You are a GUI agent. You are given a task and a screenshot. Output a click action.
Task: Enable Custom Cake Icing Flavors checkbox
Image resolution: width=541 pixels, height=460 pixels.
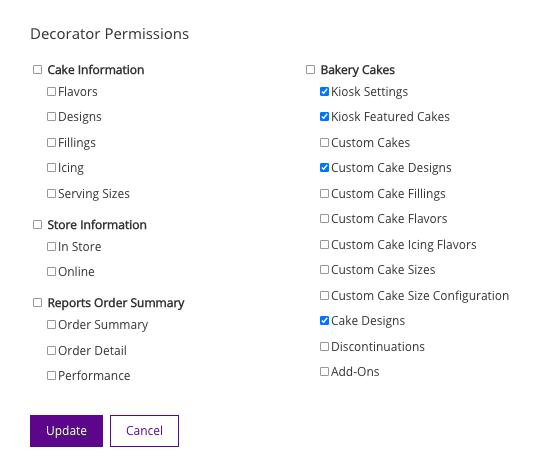(x=324, y=245)
